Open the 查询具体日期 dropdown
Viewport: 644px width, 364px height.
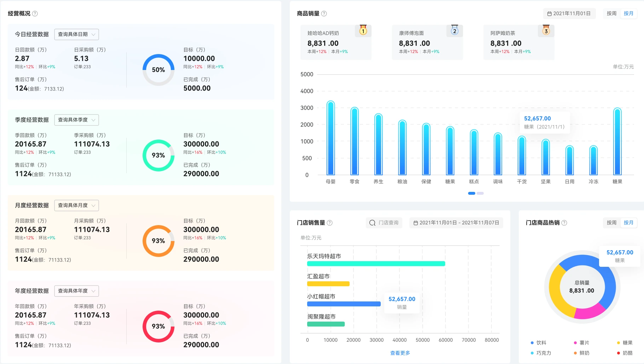pos(76,34)
